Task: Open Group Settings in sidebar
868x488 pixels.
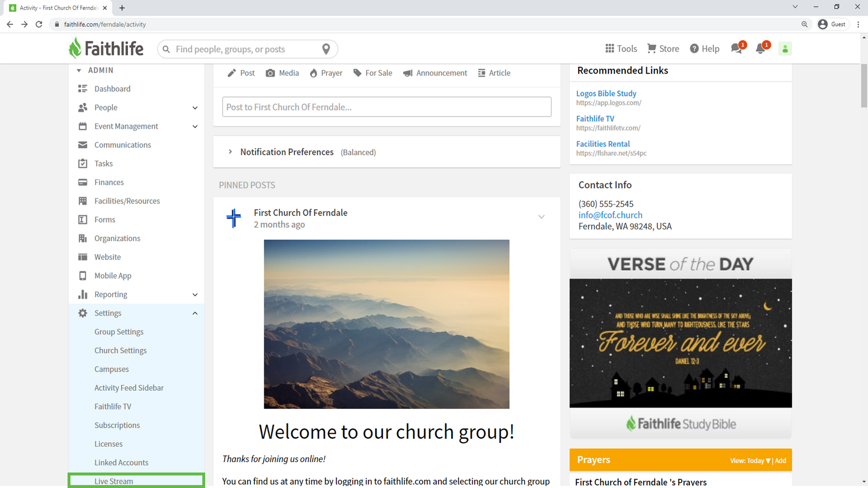Action: pyautogui.click(x=119, y=332)
